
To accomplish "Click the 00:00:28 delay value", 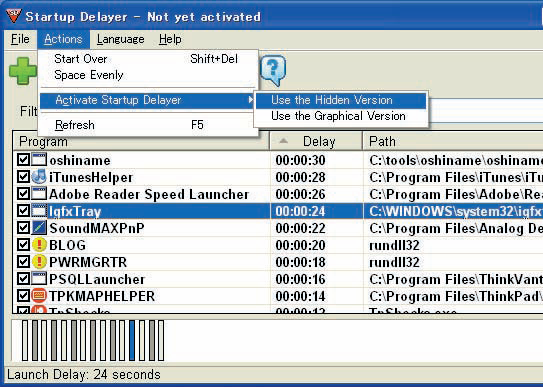I will point(300,177).
